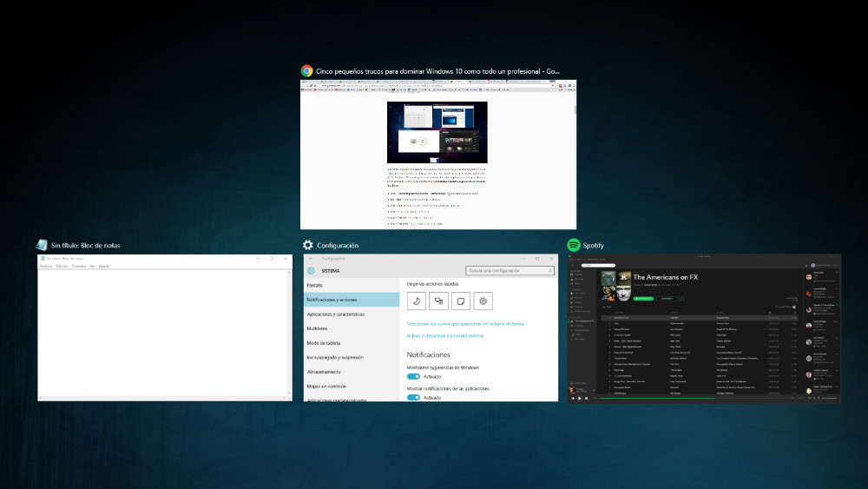Click the outlined follow button beside the green button
The image size is (868, 489).
click(667, 299)
